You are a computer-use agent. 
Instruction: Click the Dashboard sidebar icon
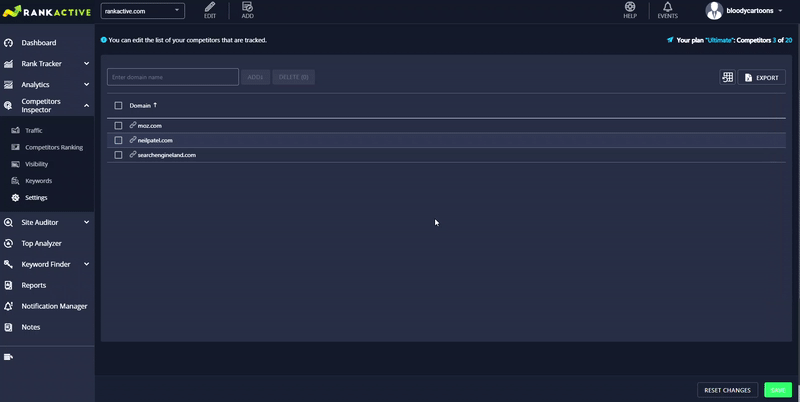8,43
